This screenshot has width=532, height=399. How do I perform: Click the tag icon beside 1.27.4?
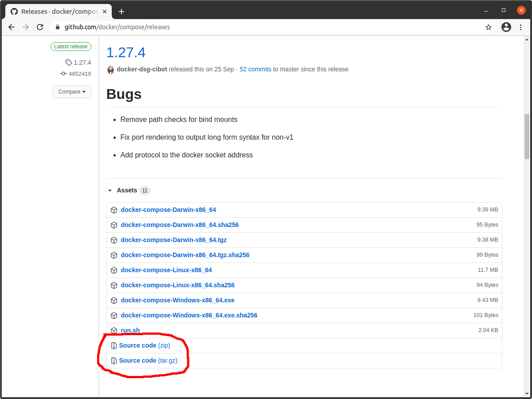click(69, 63)
